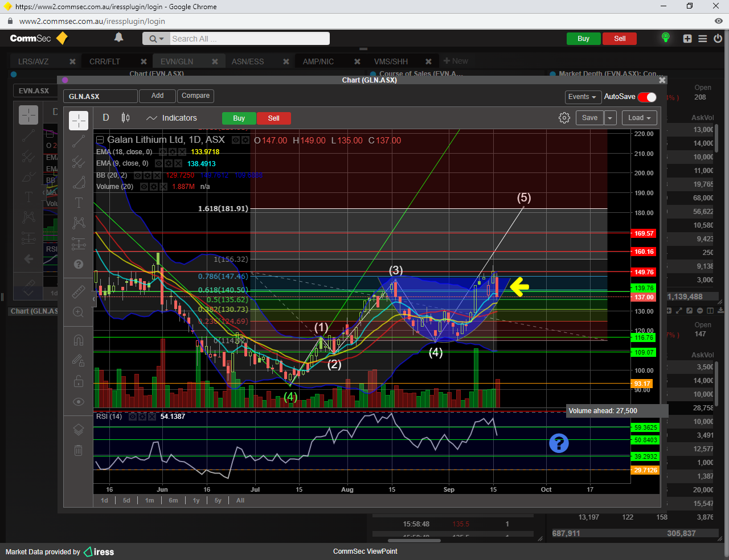Click the notification bell icon
This screenshot has height=560, width=729.
[x=118, y=38]
